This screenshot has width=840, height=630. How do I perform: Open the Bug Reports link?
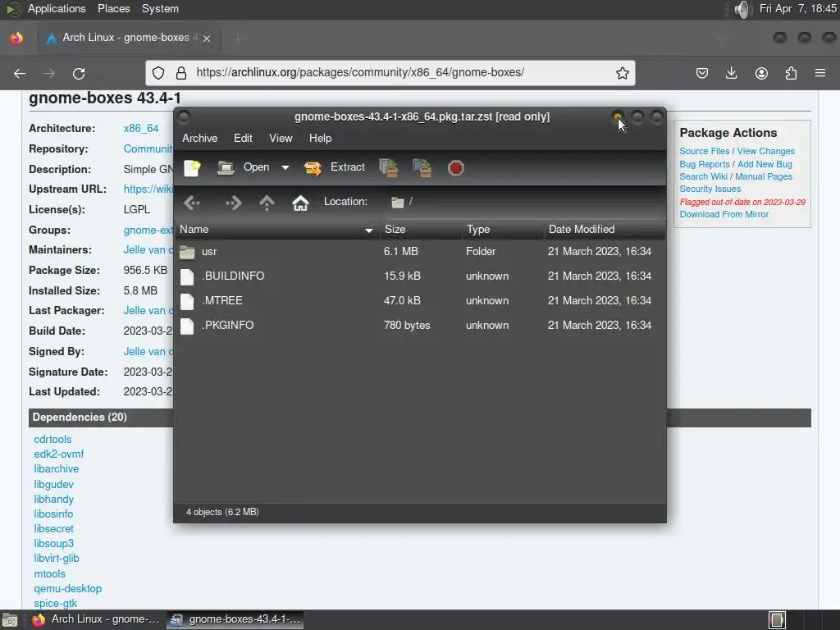coord(705,164)
